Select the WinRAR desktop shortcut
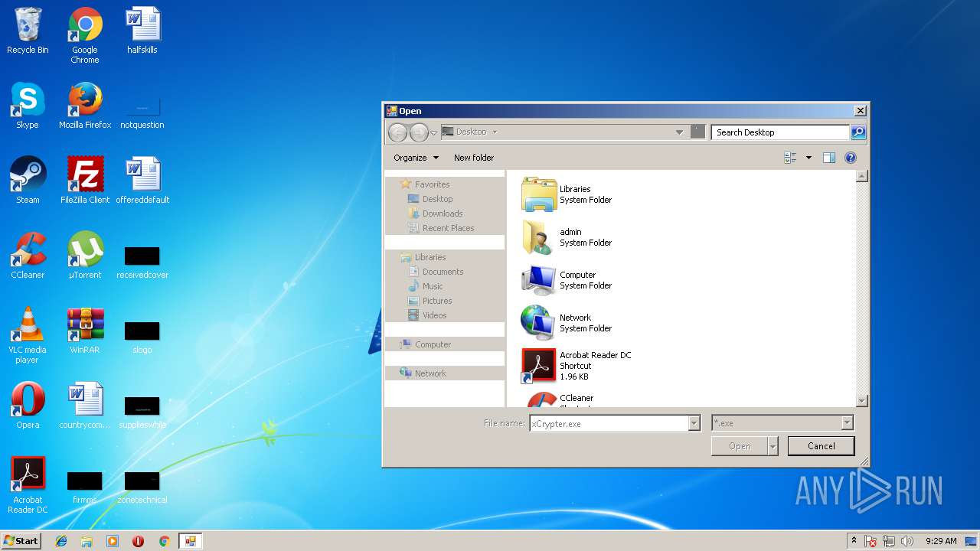 85,331
